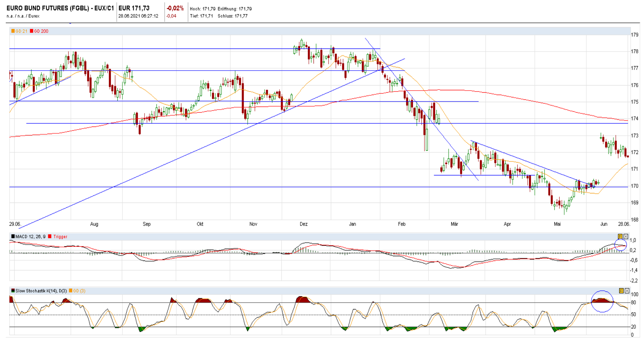The width and height of the screenshot is (644, 342).
Task: Click the Apr label on the time axis
Action: [507, 224]
